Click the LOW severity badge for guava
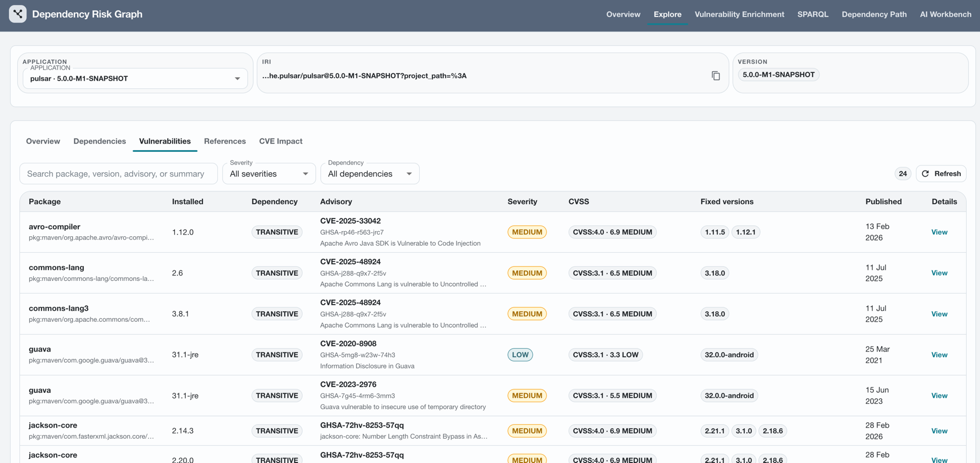980x463 pixels. [x=520, y=355]
